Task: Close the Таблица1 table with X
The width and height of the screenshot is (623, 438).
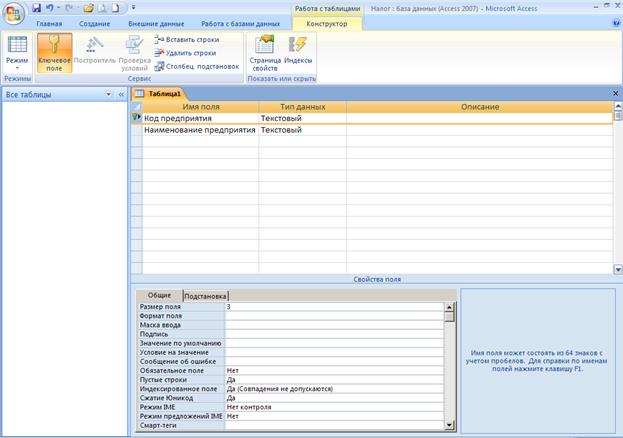Action: [615, 93]
